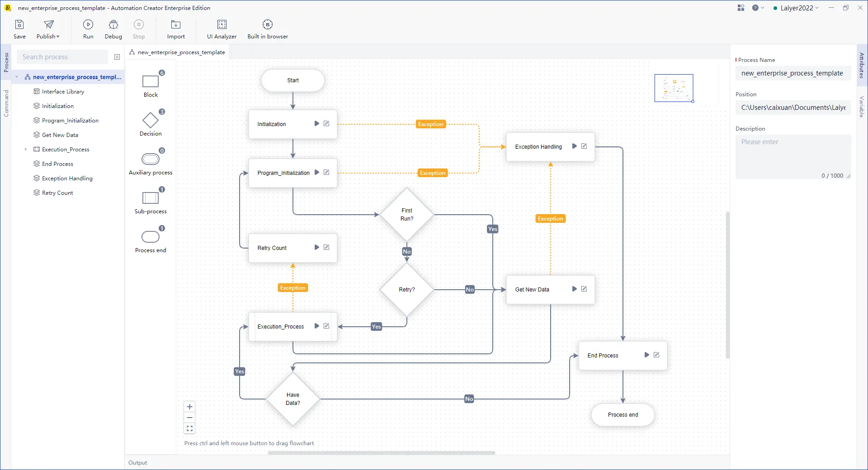
Task: Open the Attributes side tab
Action: point(862,65)
